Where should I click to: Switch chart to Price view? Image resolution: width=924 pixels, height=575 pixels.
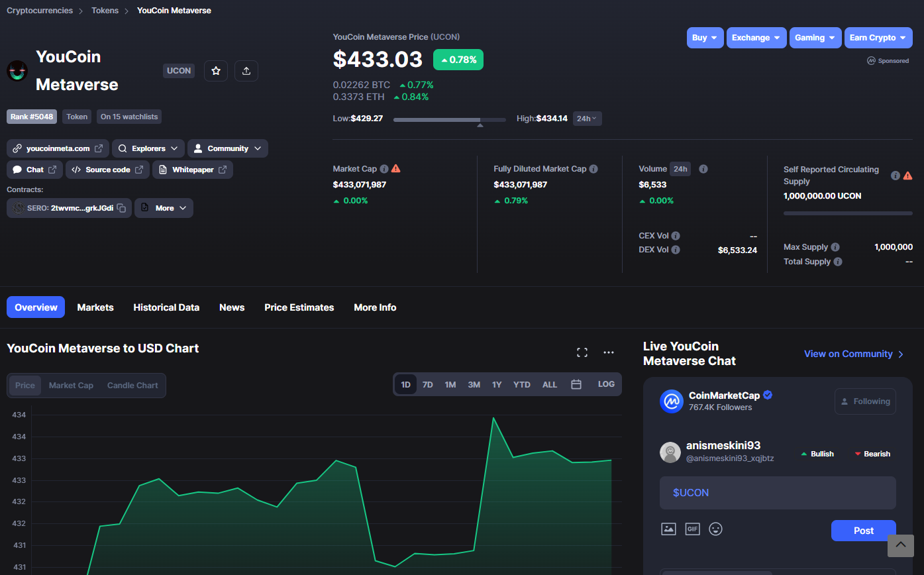(x=25, y=386)
